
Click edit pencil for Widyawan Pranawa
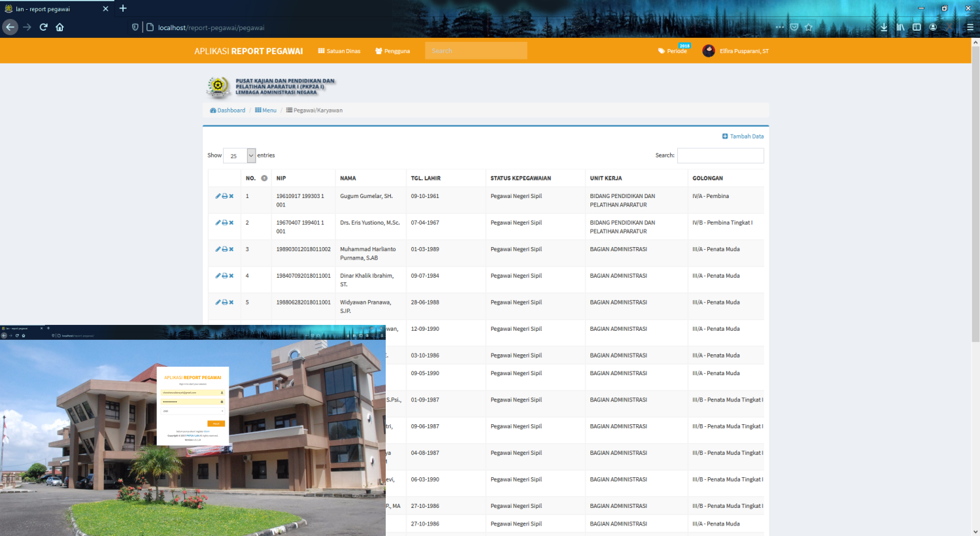coord(218,303)
